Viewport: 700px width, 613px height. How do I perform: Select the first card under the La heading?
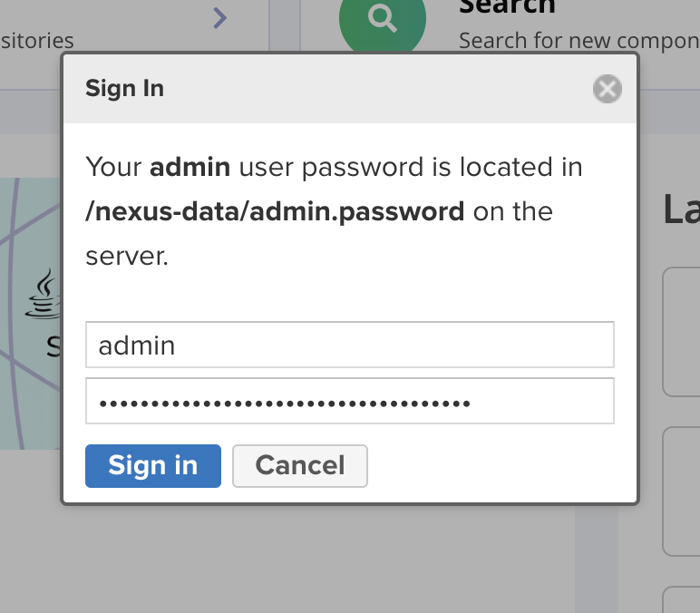pyautogui.click(x=681, y=331)
